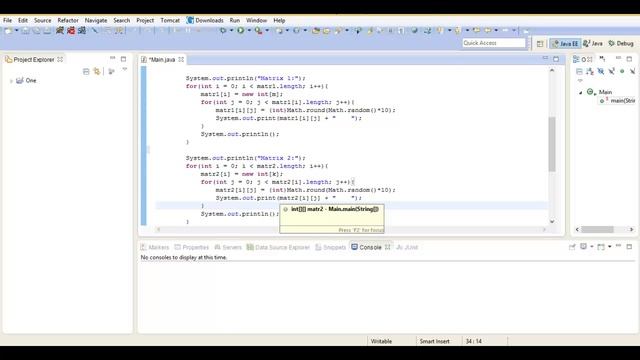This screenshot has height=360, width=640.
Task: Close the Main.java editor tab
Action: tap(181, 60)
